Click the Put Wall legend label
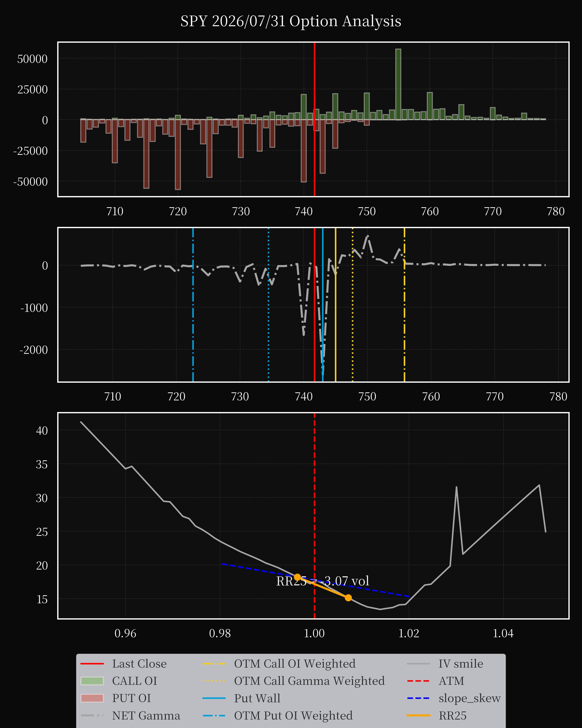The image size is (582, 728). coord(258,698)
